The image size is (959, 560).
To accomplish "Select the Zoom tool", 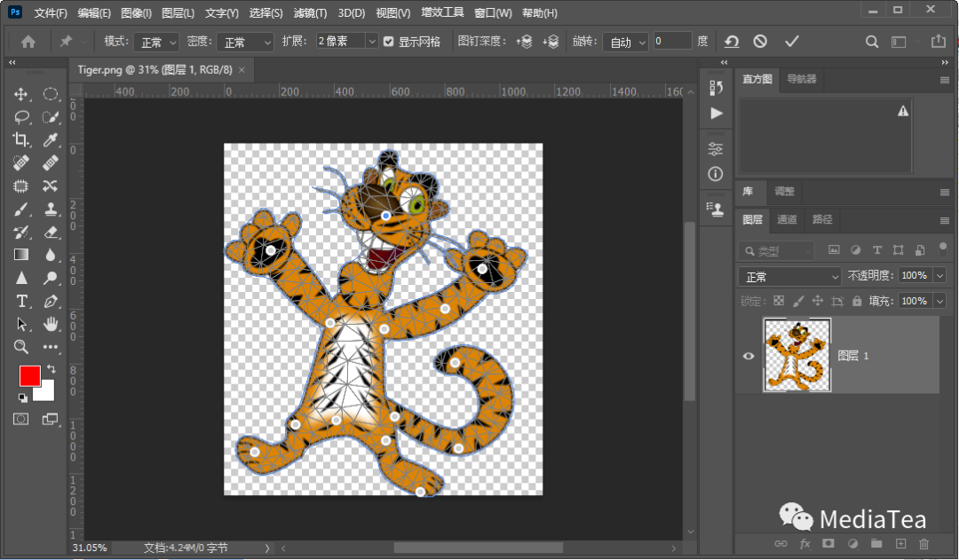I will pos(20,347).
